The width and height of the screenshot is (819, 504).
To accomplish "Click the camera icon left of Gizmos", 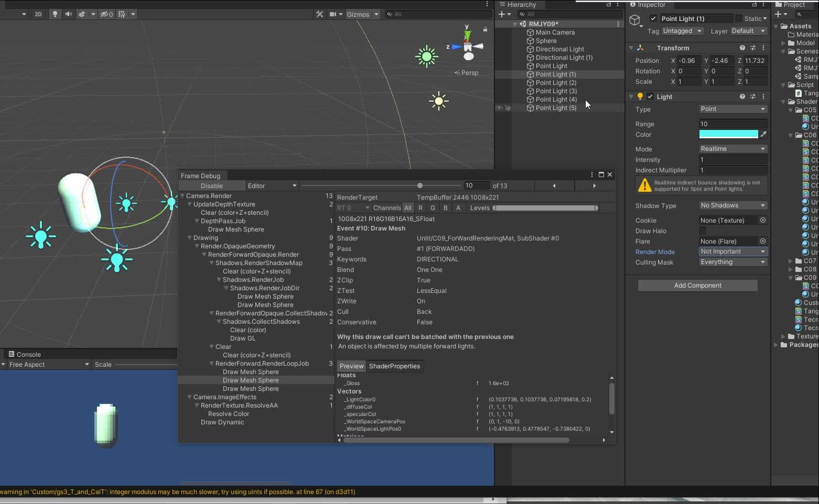I will click(x=334, y=14).
